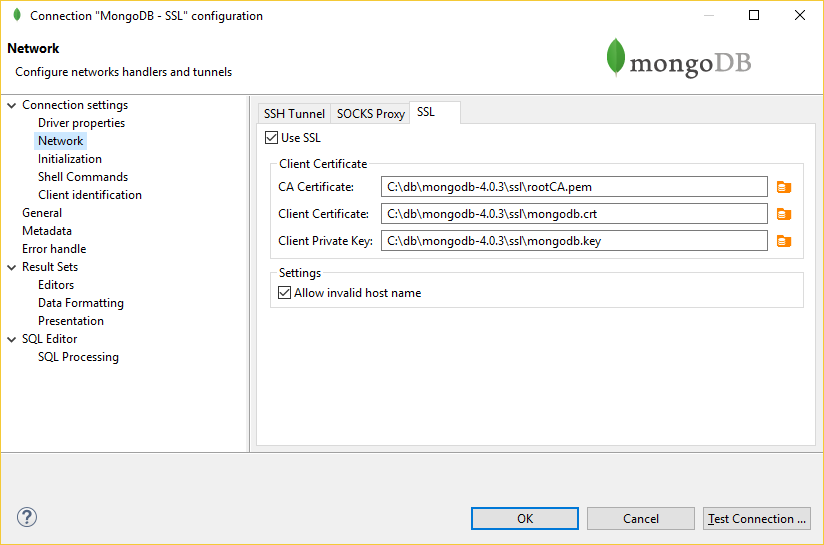Collapse the SQL Editor tree node
The image size is (824, 545).
pos(12,339)
